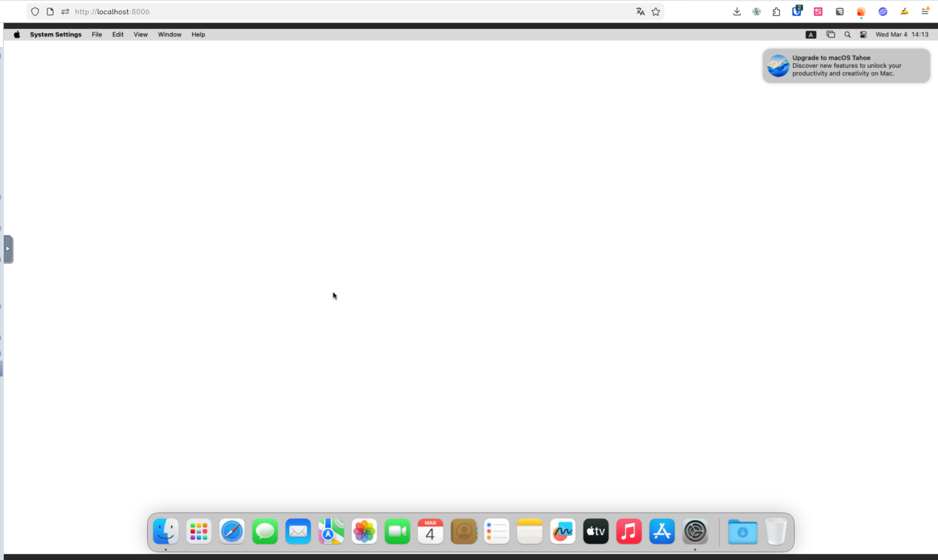This screenshot has width=938, height=560.
Task: Open the Window menu
Action: (169, 34)
